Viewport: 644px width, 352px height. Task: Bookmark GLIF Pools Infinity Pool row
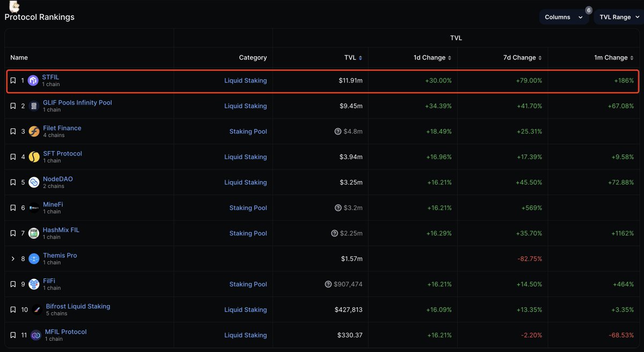point(13,106)
